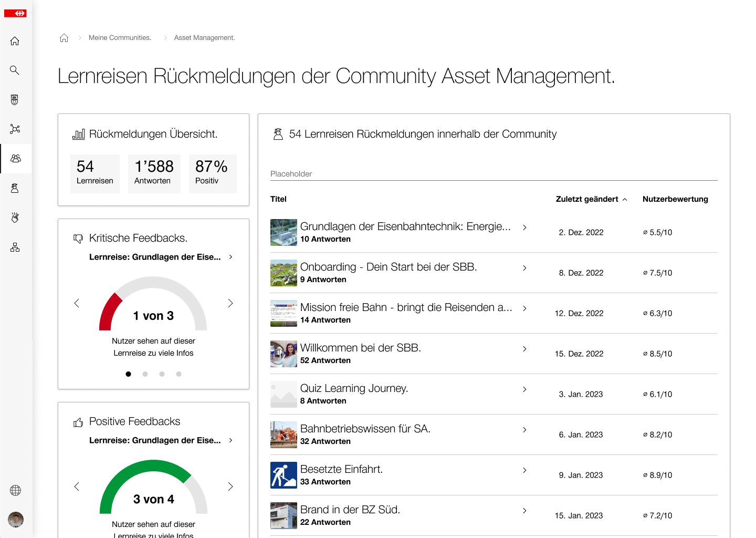Click the clapping hands icon in sidebar
The width and height of the screenshot is (756, 538).
point(15,218)
